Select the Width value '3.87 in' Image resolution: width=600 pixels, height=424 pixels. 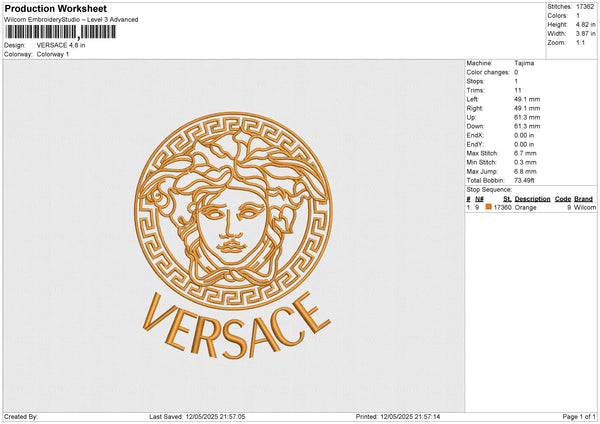(586, 34)
